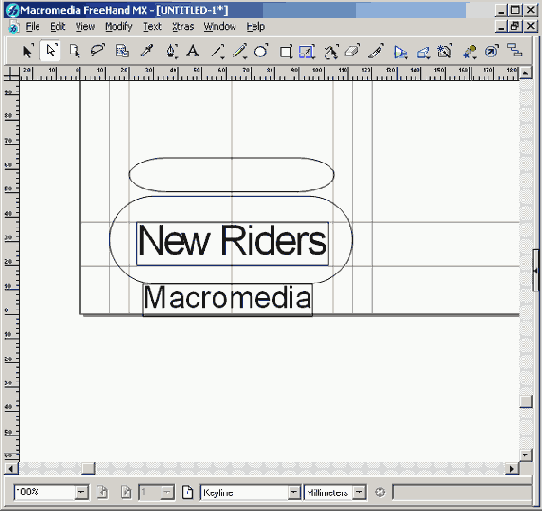Open the zoom percentage dropdown
Image resolution: width=542 pixels, height=511 pixels.
[x=82, y=492]
